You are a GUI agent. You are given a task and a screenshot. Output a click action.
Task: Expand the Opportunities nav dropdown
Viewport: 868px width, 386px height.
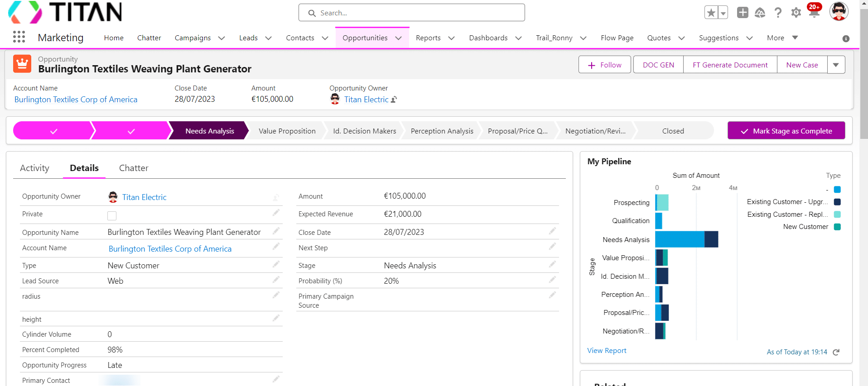tap(399, 38)
